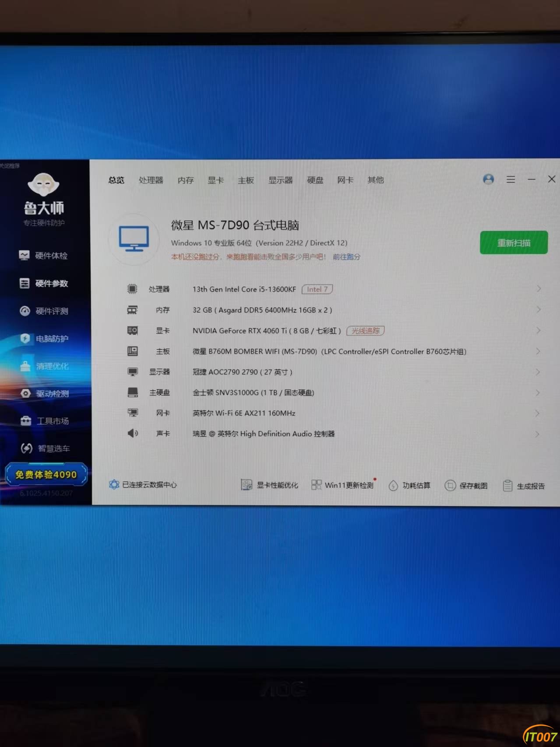This screenshot has height=747, width=560.
Task: Click 生成报告 to generate report
Action: (524, 486)
